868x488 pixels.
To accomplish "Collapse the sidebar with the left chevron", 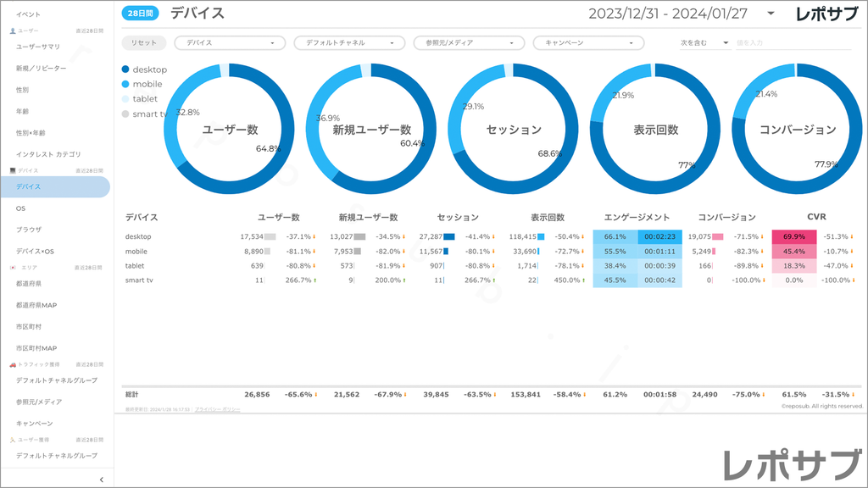I will point(102,480).
